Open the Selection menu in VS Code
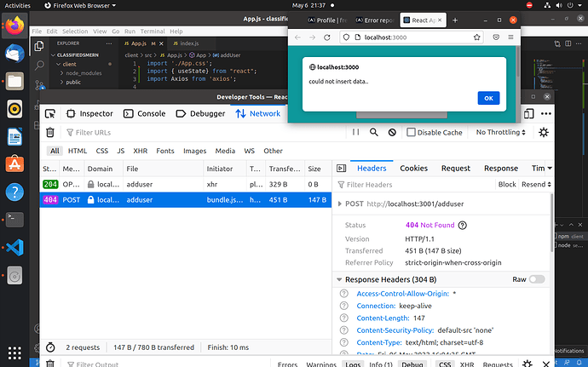This screenshot has height=367, width=588. click(x=75, y=32)
